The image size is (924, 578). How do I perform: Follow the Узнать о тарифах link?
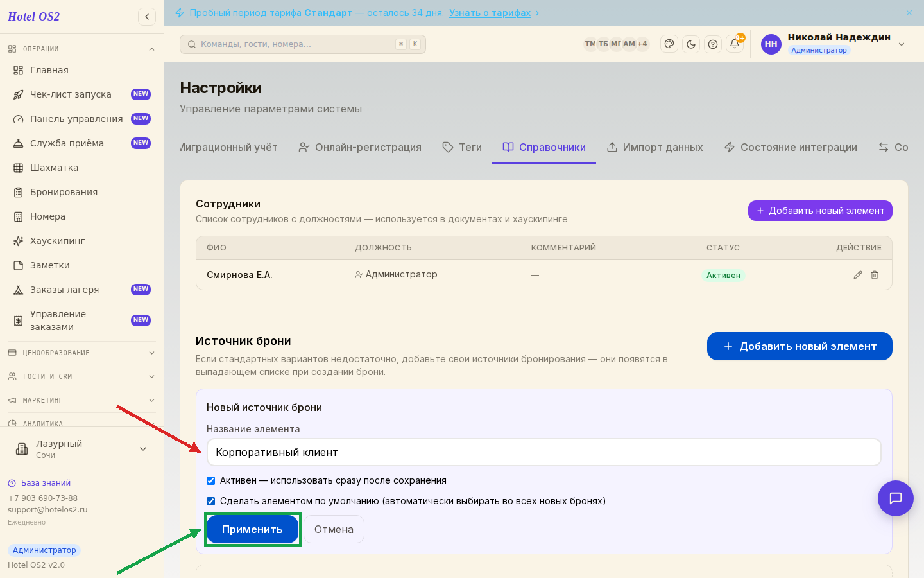point(490,13)
